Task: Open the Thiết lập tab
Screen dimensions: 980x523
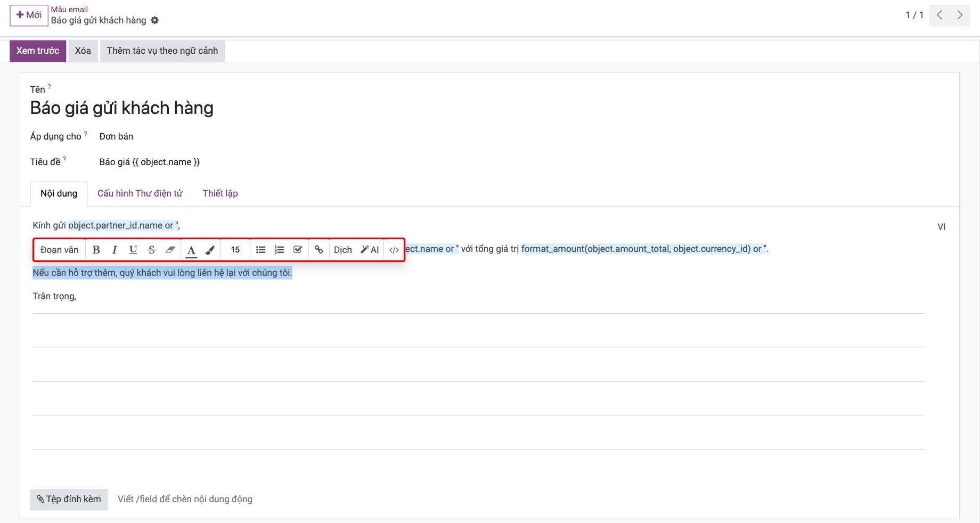Action: pos(220,193)
